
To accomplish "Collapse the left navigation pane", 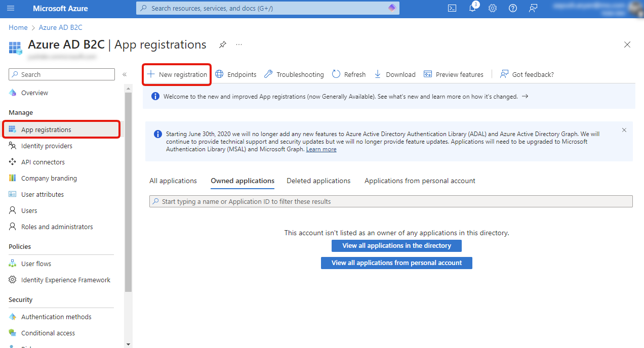I will tap(124, 74).
